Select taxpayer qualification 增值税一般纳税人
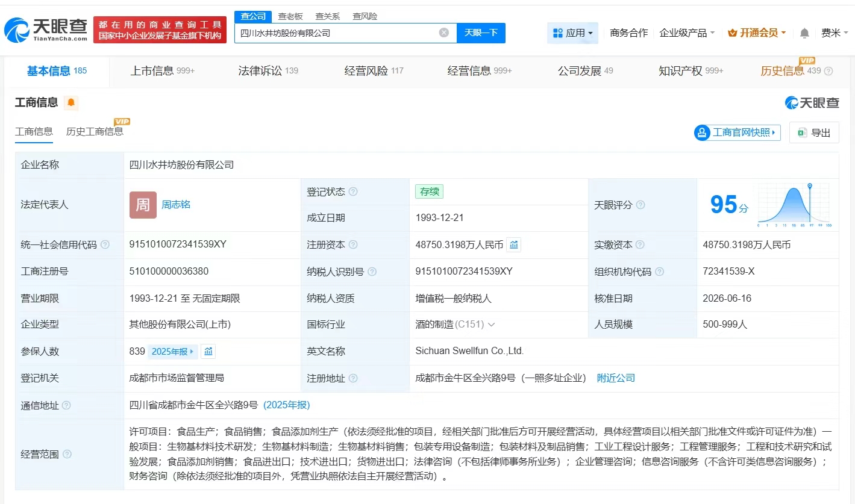This screenshot has width=855, height=504. pos(454,299)
